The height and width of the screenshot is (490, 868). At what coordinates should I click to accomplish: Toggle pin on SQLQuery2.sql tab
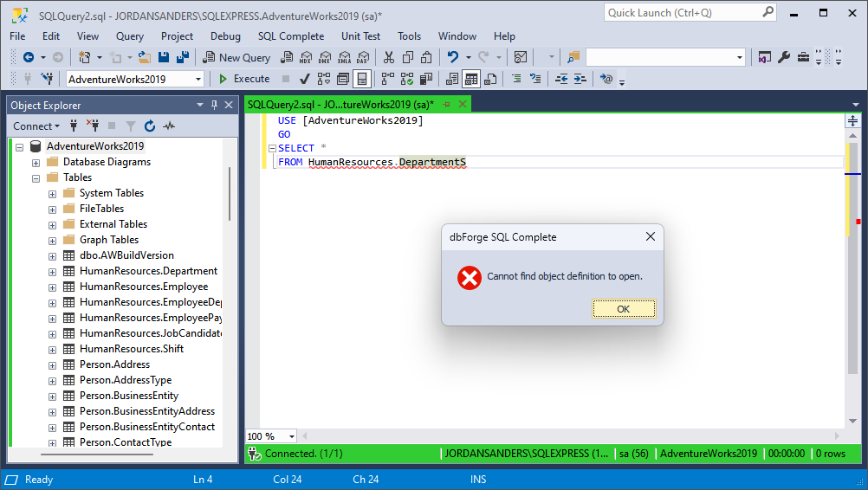tap(447, 104)
